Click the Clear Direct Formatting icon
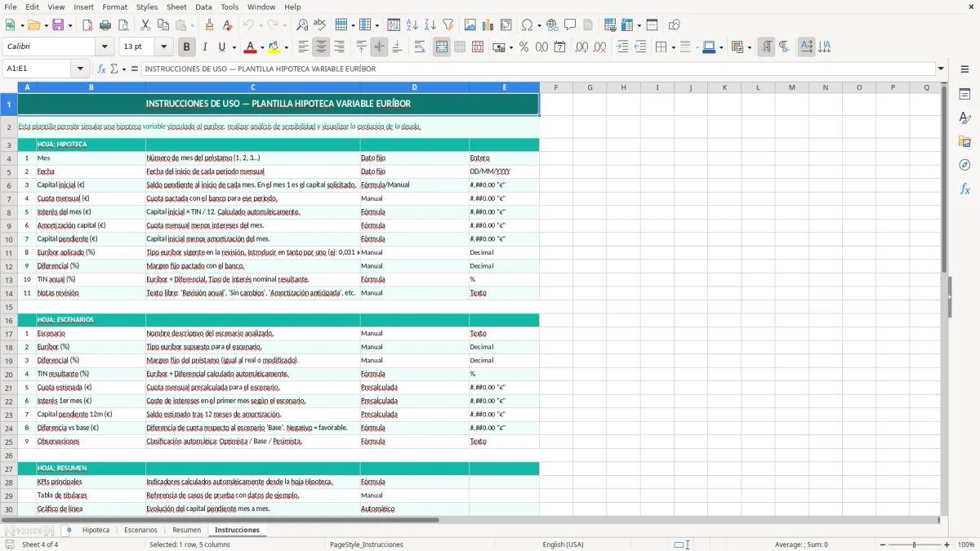 point(227,25)
